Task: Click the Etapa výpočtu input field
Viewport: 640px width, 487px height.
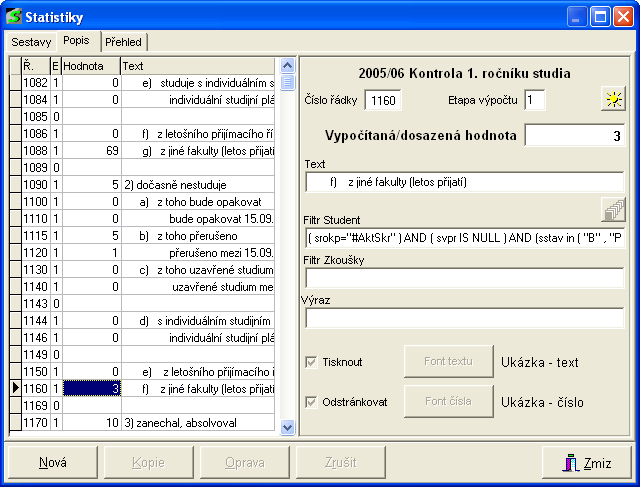Action: click(534, 100)
